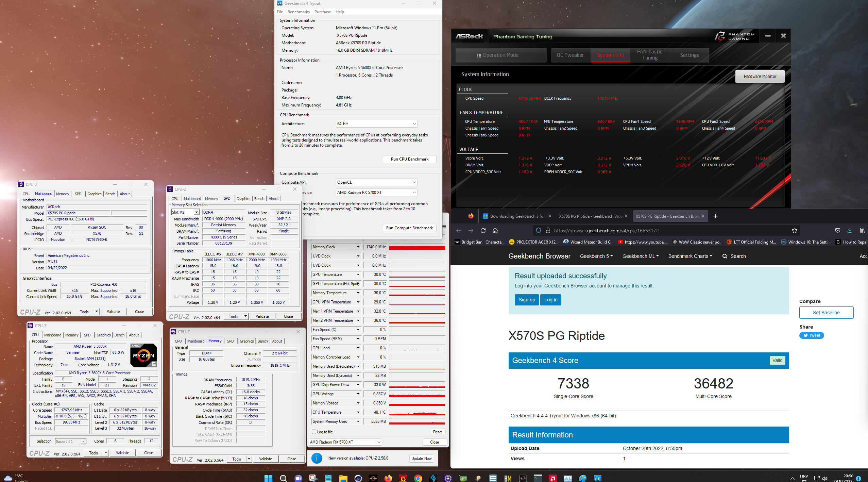Open the Benchmark Charts navigation dropdown
This screenshot has height=482, width=868.
pyautogui.click(x=690, y=256)
